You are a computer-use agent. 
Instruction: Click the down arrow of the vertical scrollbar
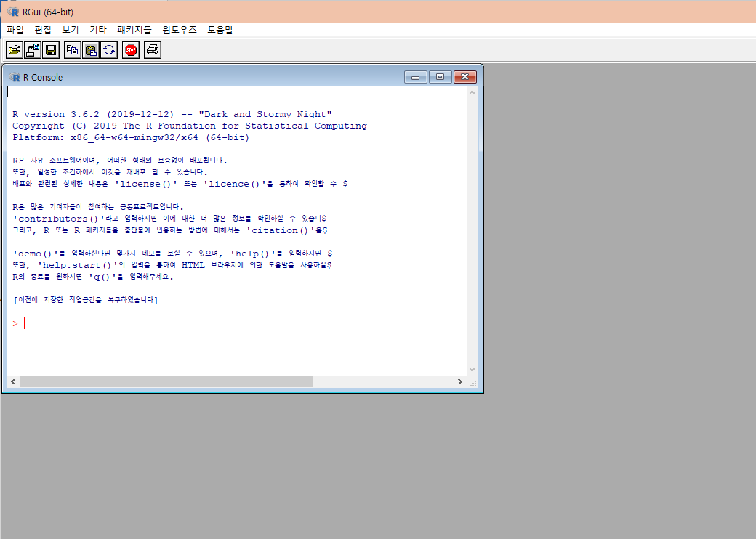click(472, 369)
